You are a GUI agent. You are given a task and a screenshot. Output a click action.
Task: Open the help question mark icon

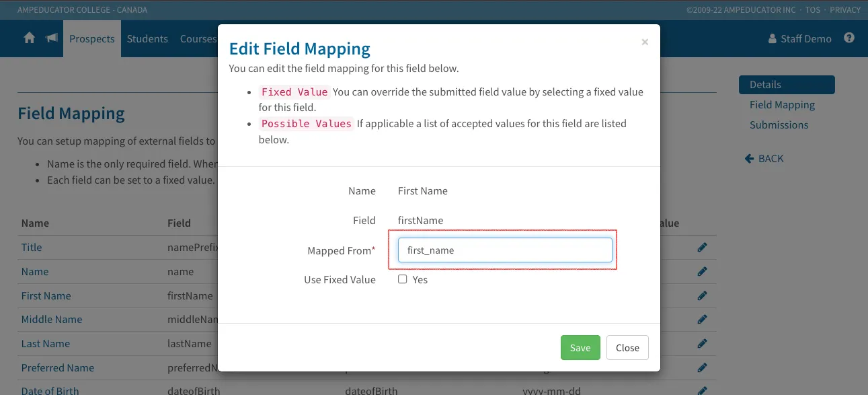tap(849, 38)
